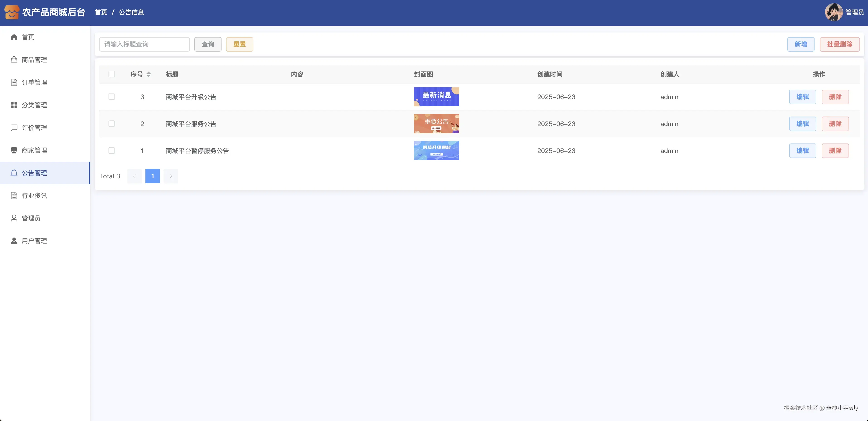Click the 新增 button
Viewport: 868px width, 421px height.
[800, 44]
